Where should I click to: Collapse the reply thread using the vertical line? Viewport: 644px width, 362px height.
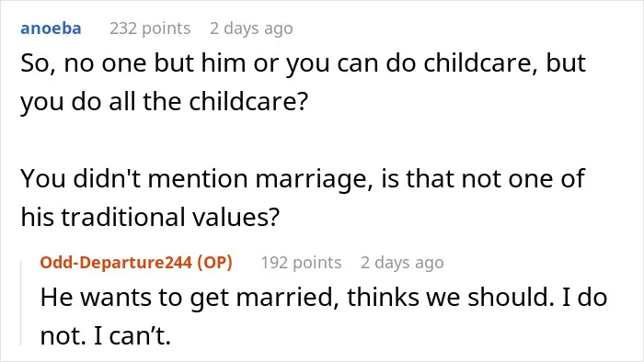tap(21, 303)
